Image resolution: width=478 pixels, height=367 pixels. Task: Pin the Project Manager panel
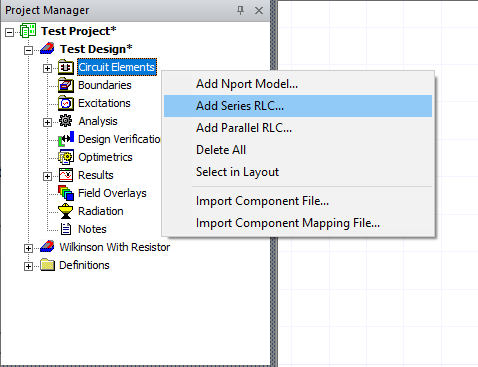click(240, 10)
